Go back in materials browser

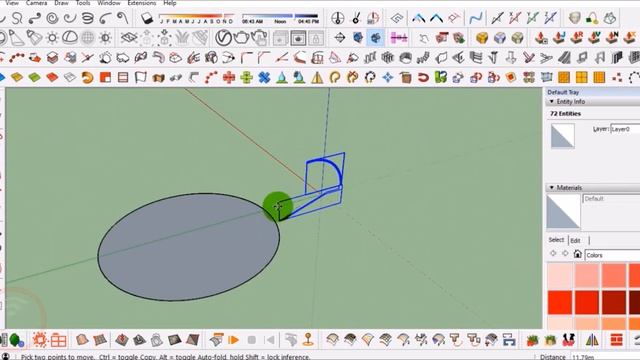(553, 254)
